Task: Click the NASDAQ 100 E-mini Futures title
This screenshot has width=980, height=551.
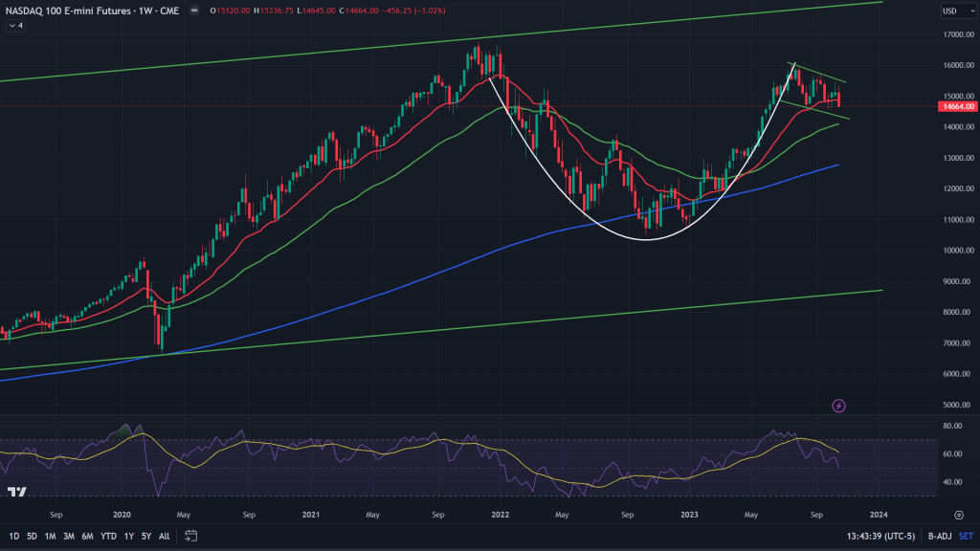Action: pyautogui.click(x=72, y=11)
